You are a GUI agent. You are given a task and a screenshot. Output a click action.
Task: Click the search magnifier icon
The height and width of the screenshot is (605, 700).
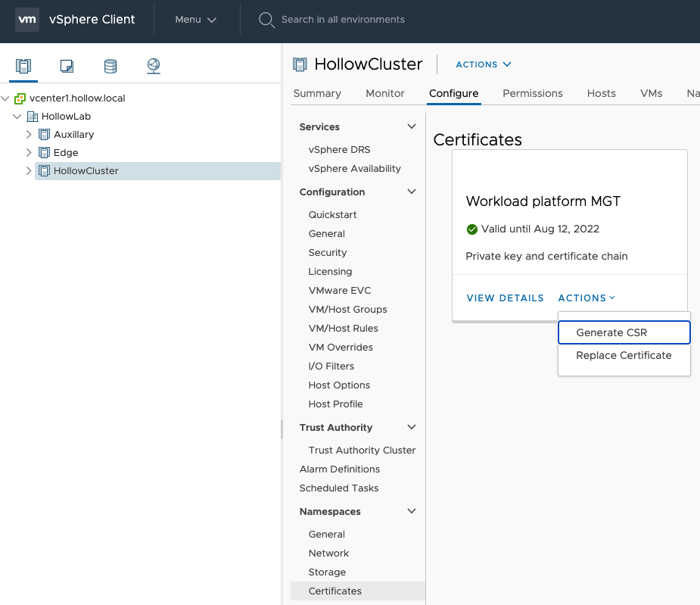pyautogui.click(x=266, y=20)
